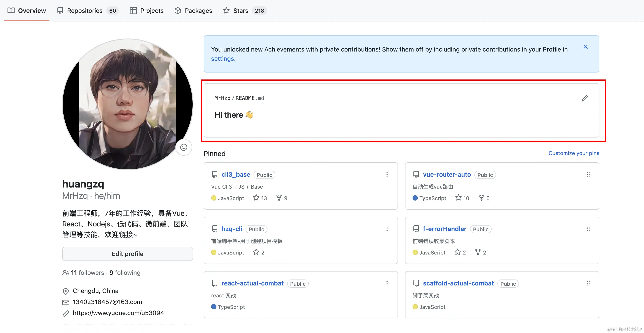Dismiss the Achievements notification banner
The width and height of the screenshot is (644, 333).
point(585,47)
